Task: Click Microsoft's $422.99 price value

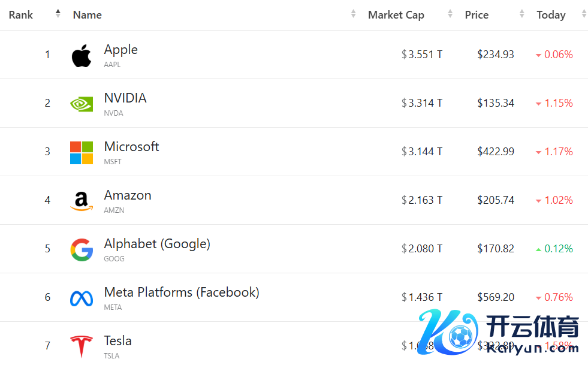Action: [x=496, y=152]
